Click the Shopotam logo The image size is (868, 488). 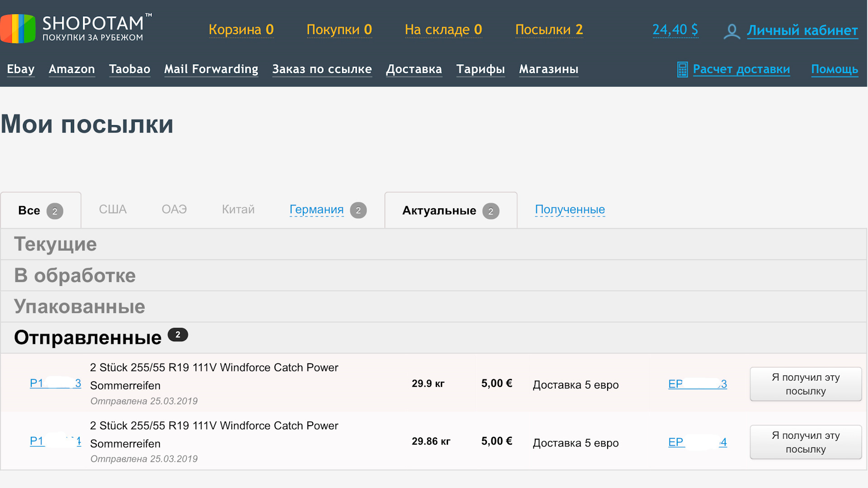[x=76, y=28]
